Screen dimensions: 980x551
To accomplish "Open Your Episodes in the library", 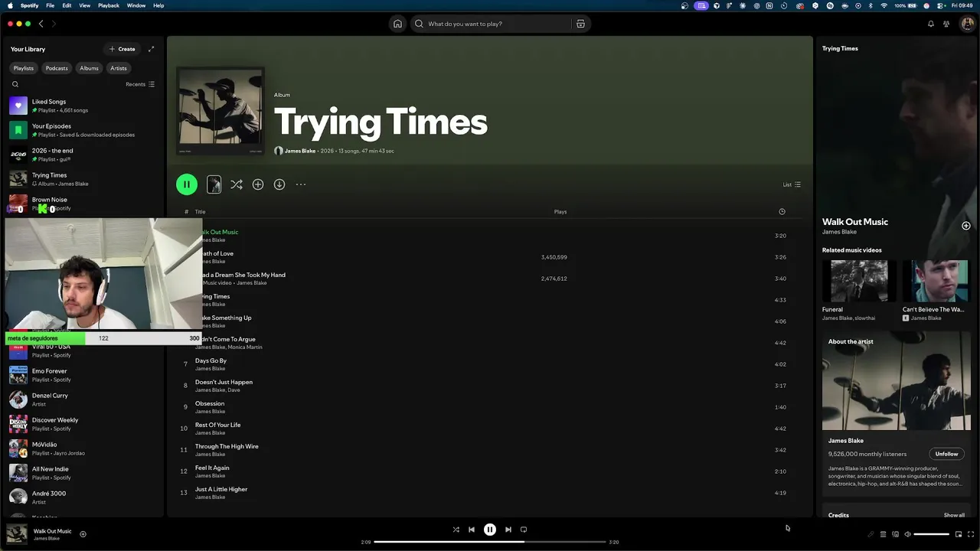I will click(83, 130).
